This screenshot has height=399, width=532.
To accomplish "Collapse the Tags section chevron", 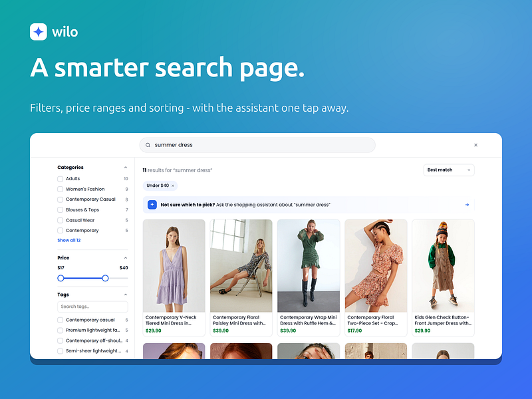I will [126, 295].
